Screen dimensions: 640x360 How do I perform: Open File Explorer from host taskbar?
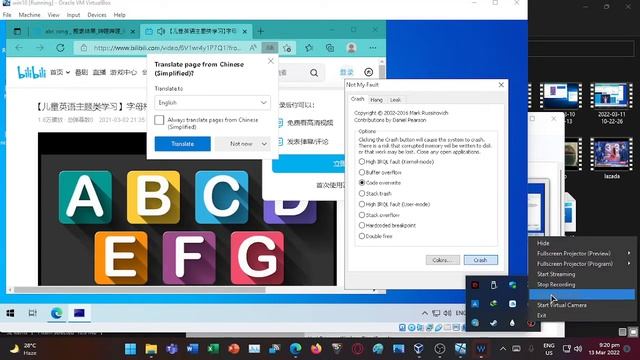(x=151, y=349)
